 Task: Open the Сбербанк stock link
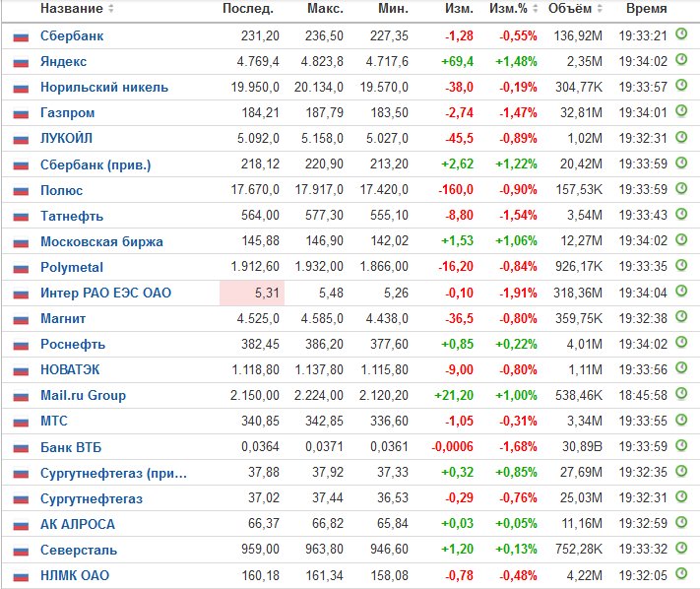click(72, 35)
